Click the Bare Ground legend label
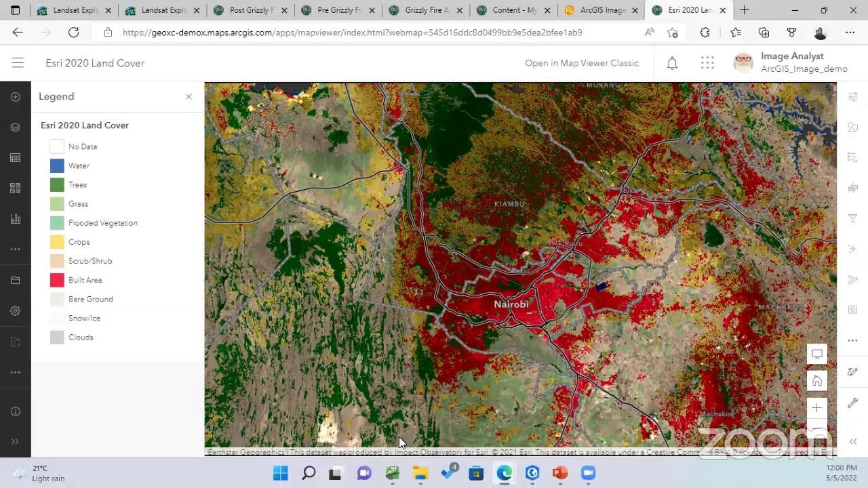This screenshot has height=488, width=868. click(91, 299)
